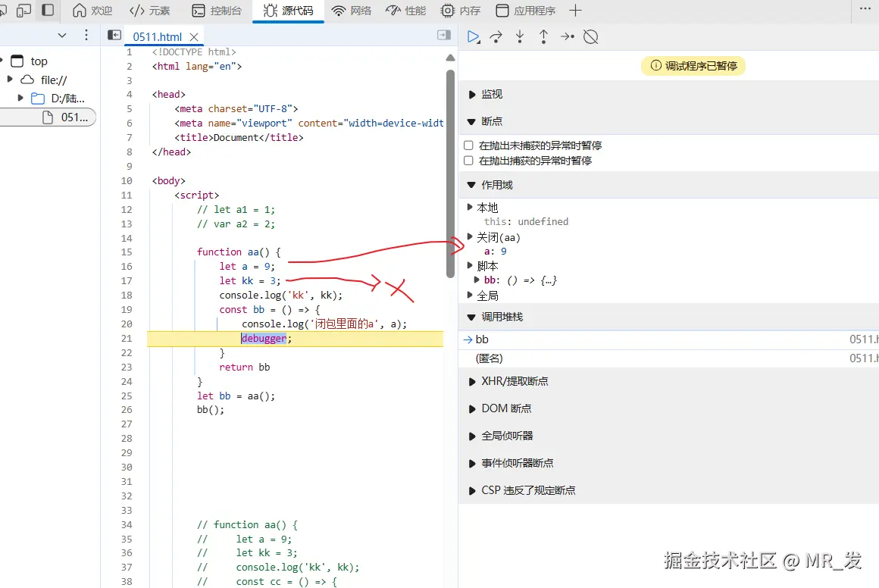Open the 网络 network tab
This screenshot has height=588, width=879.
pos(352,11)
